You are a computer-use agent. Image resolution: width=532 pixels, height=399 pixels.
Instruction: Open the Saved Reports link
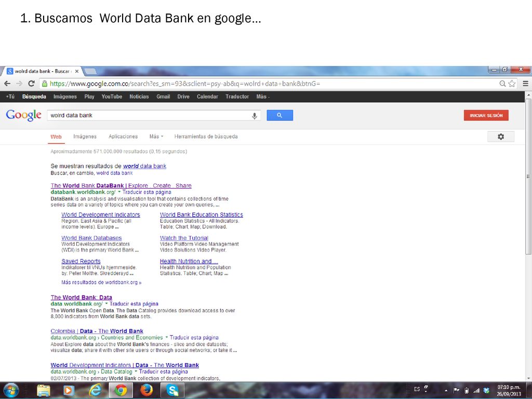click(x=81, y=261)
